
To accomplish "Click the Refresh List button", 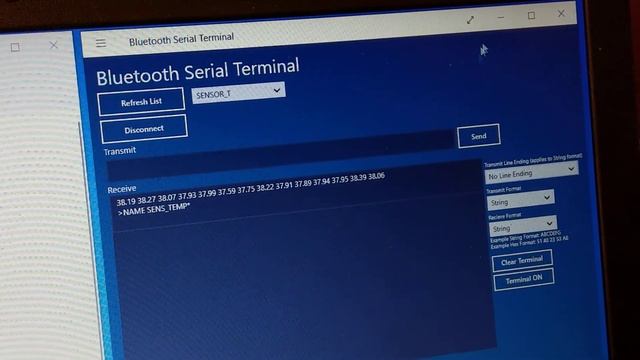I will coord(141,101).
